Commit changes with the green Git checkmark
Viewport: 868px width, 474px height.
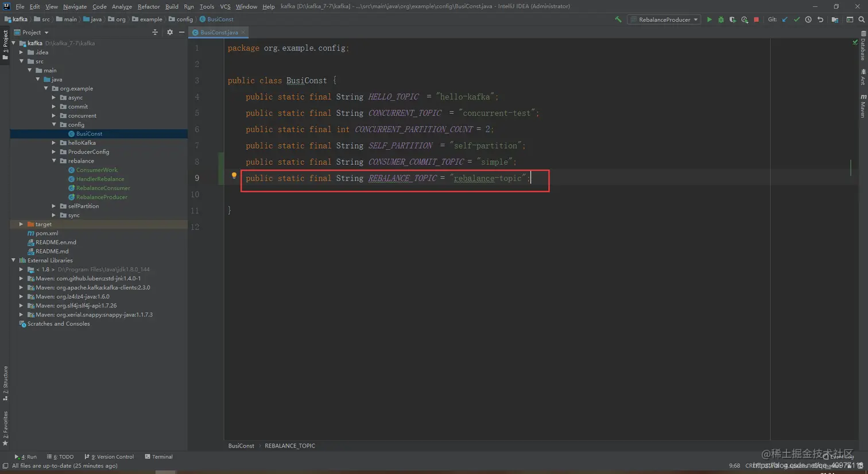[797, 20]
